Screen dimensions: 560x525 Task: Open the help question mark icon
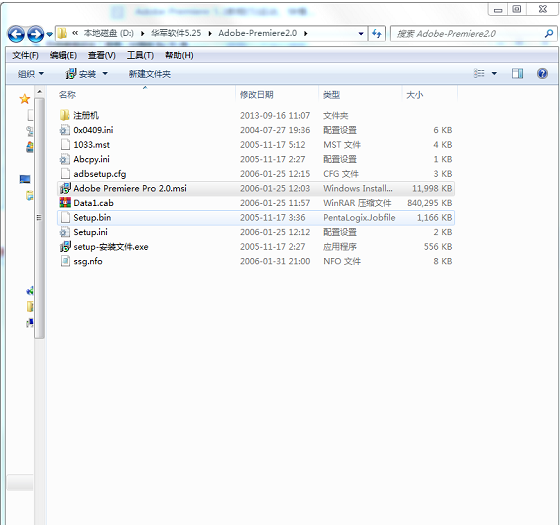click(x=542, y=74)
